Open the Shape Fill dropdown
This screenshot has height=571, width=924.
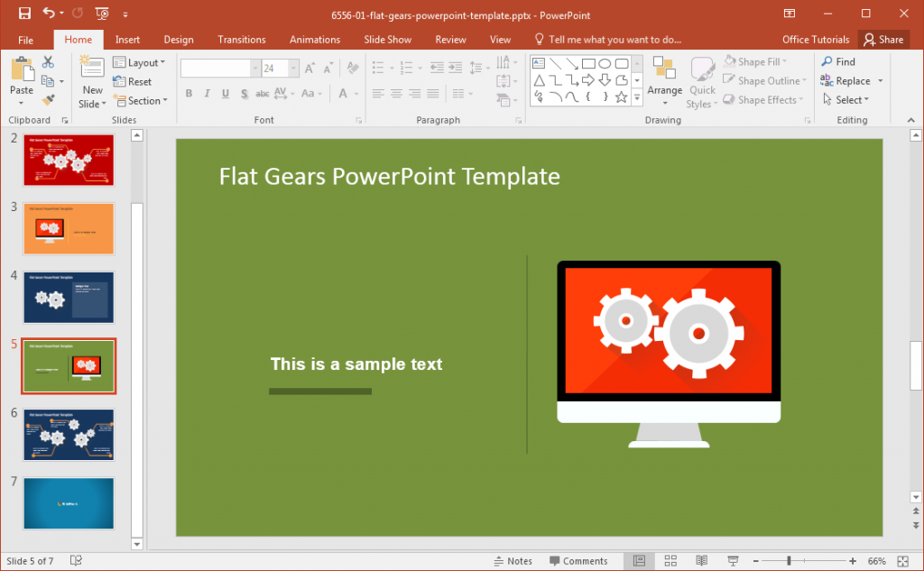pyautogui.click(x=759, y=61)
